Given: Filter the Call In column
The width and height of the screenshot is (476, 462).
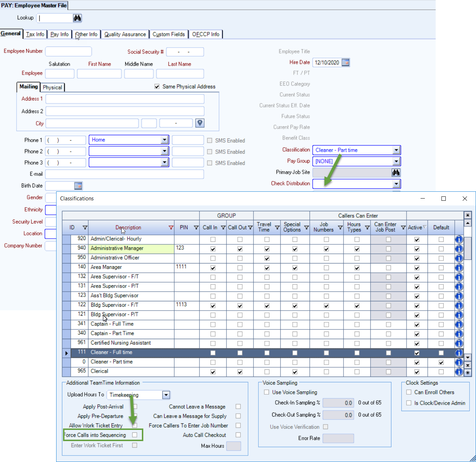Looking at the screenshot, I should 223,228.
